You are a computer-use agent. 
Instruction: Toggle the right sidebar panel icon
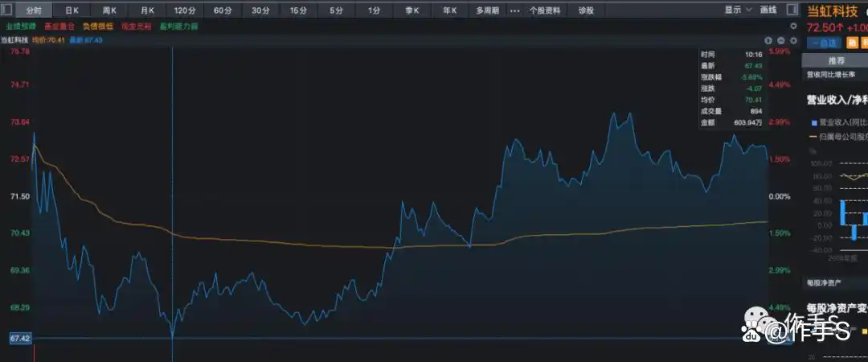click(x=793, y=10)
